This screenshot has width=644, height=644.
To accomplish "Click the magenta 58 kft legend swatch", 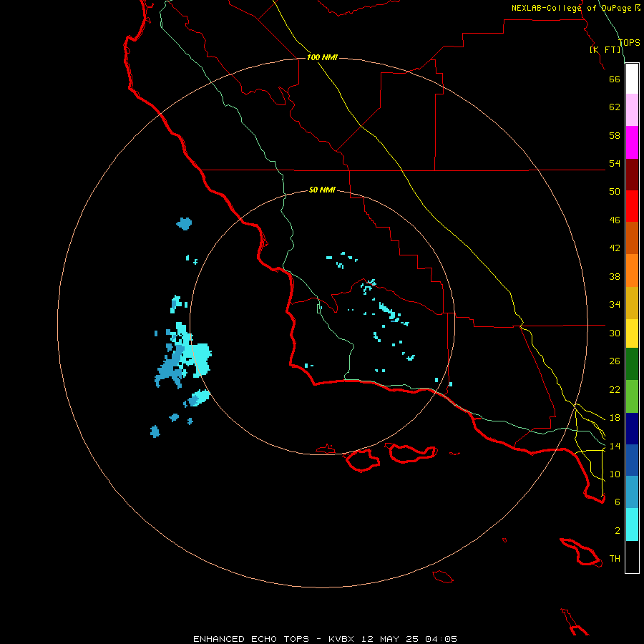I will pyautogui.click(x=632, y=142).
